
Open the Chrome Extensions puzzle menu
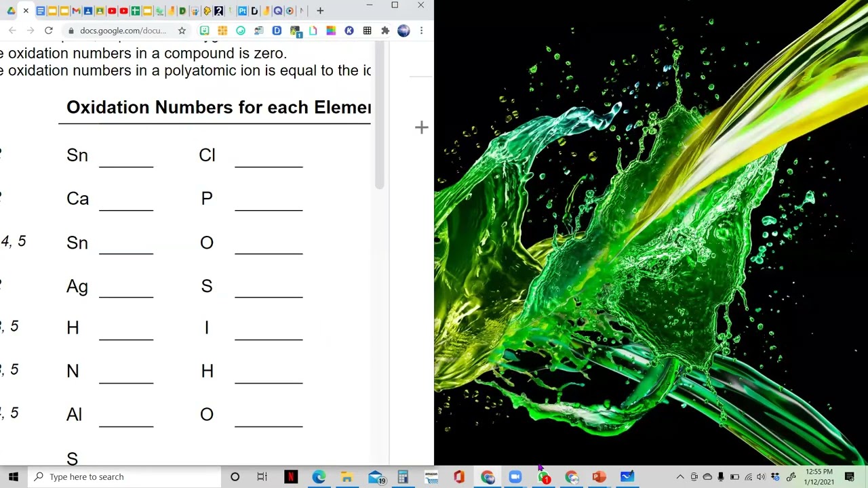pyautogui.click(x=385, y=30)
